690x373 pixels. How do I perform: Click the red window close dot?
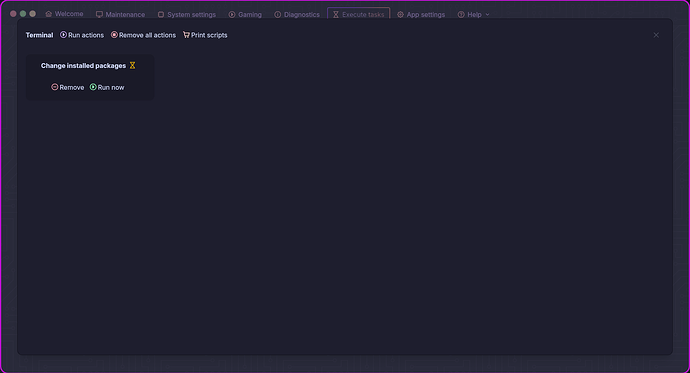(13, 14)
